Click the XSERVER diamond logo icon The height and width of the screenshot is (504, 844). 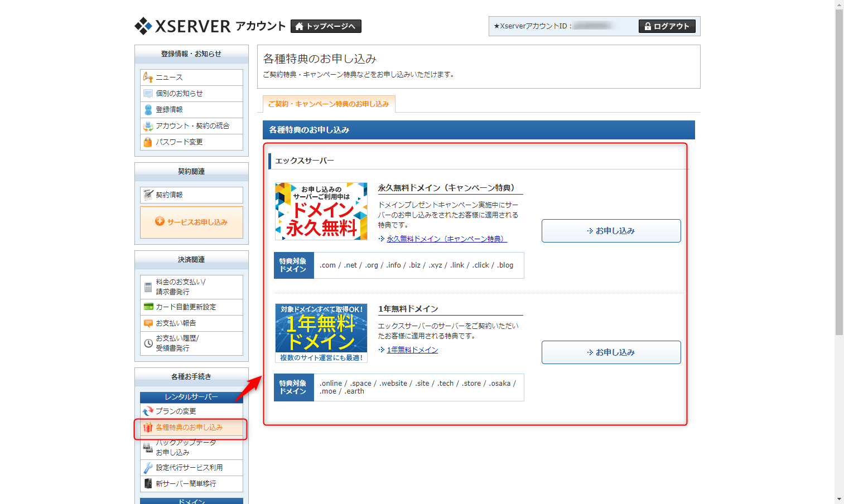coord(143,26)
